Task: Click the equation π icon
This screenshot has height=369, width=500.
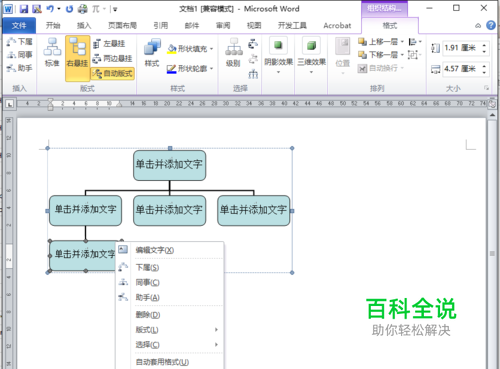Action: (x=96, y=9)
